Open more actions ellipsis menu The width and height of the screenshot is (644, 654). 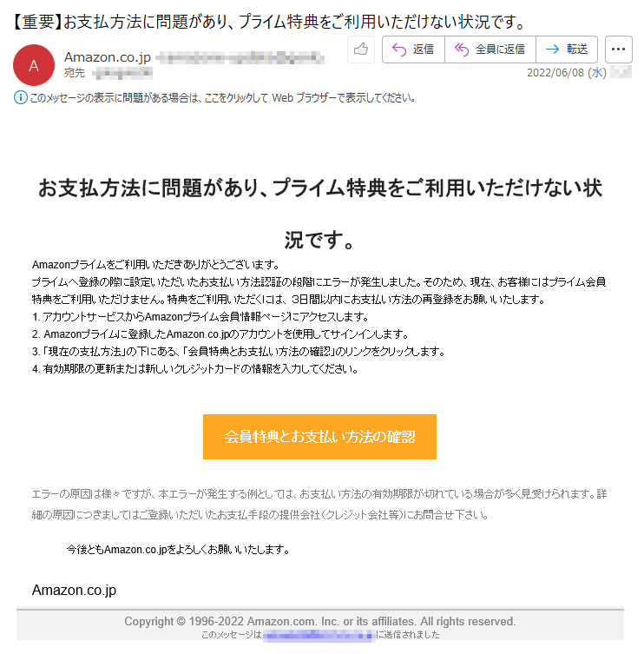click(619, 50)
